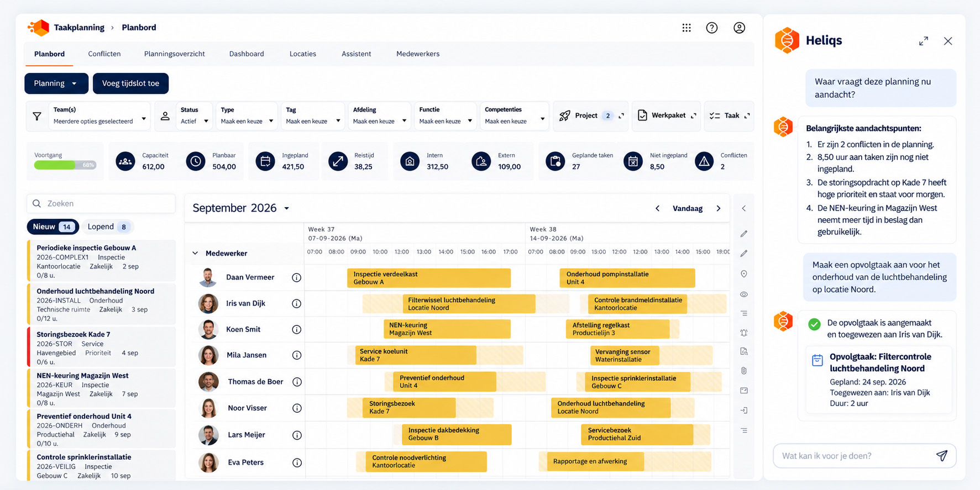This screenshot has width=980, height=490.
Task: Click the Voeg tijdslot toe button
Action: click(x=130, y=83)
